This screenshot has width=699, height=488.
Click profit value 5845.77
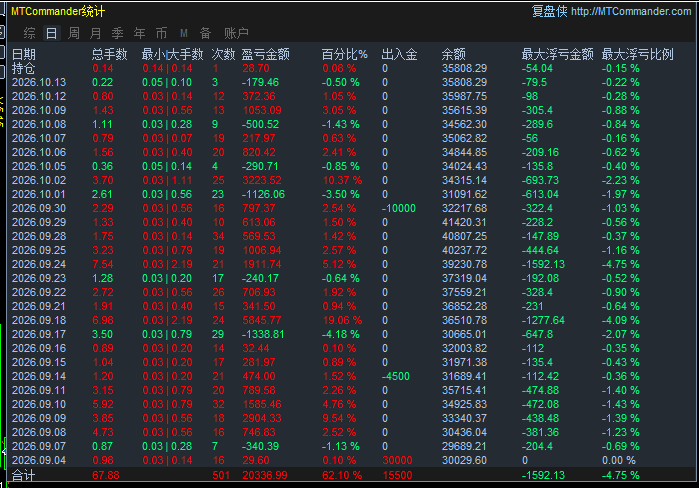click(x=262, y=320)
